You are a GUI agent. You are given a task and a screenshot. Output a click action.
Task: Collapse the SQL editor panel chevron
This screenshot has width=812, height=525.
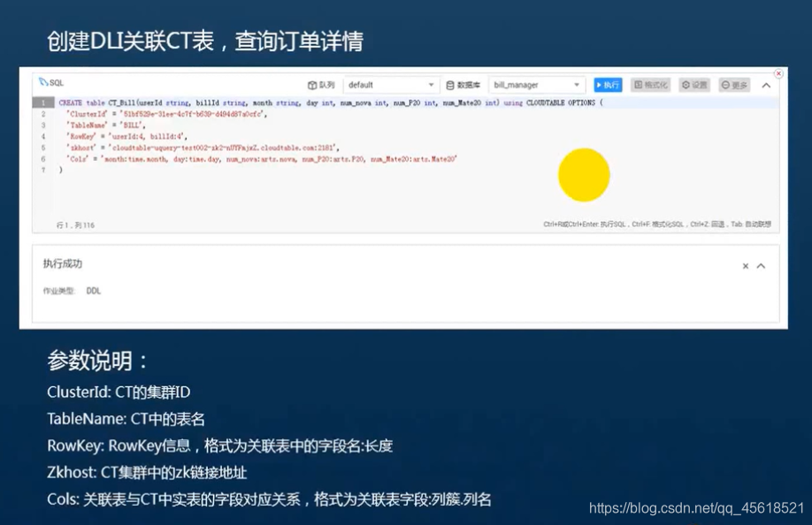(764, 85)
